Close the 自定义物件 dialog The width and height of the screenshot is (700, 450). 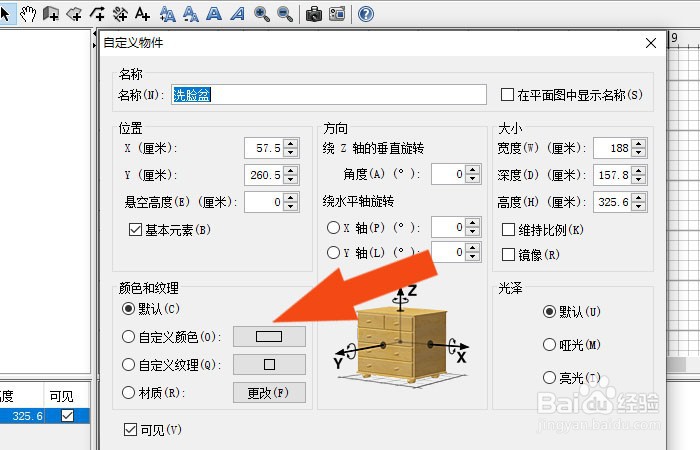tap(651, 43)
